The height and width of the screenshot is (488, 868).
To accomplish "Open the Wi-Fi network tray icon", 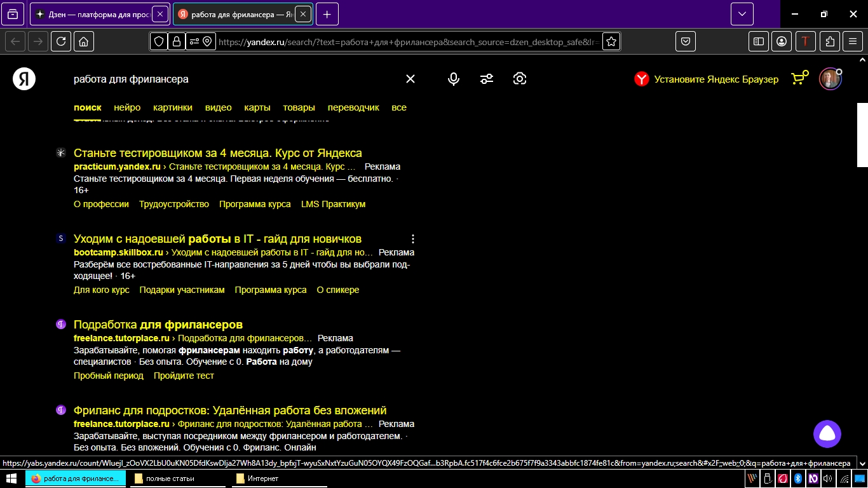I will click(844, 478).
